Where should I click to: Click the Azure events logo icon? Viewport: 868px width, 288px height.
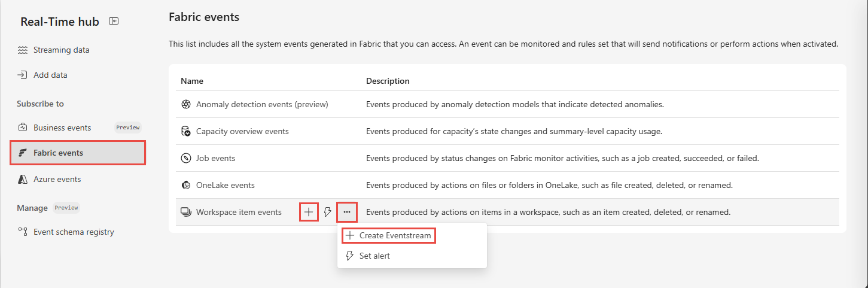pyautogui.click(x=23, y=179)
